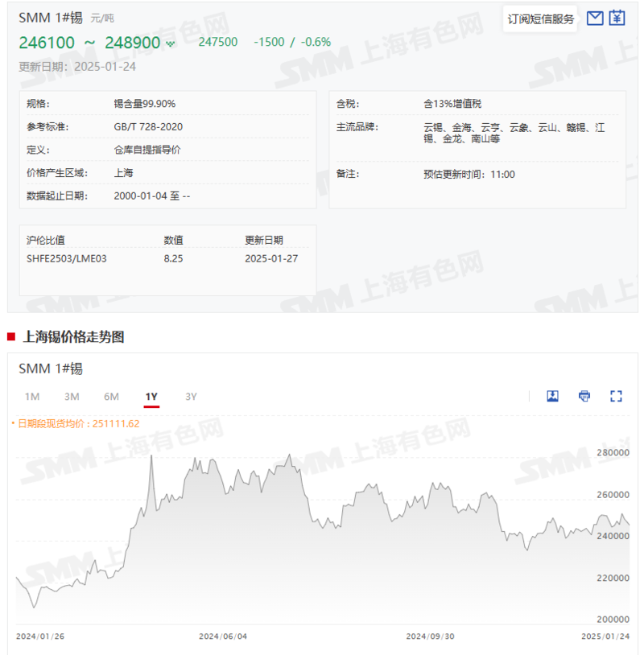The image size is (644, 655).
Task: Click the 200000 y-axis label
Action: click(x=613, y=620)
